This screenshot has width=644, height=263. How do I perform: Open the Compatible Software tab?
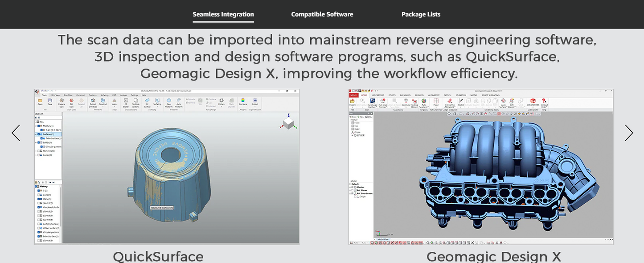click(322, 14)
